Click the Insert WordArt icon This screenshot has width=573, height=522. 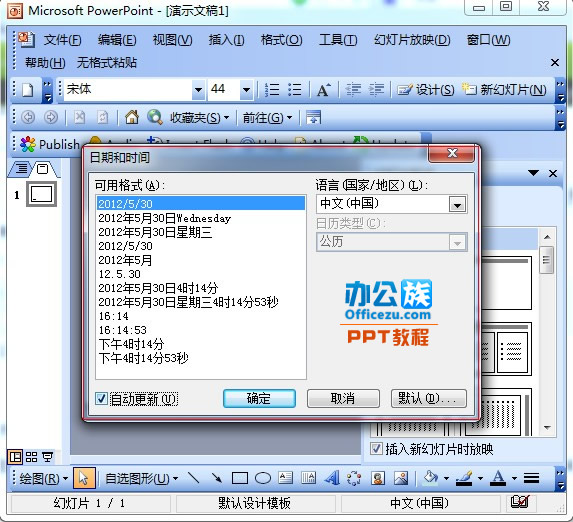[332, 478]
